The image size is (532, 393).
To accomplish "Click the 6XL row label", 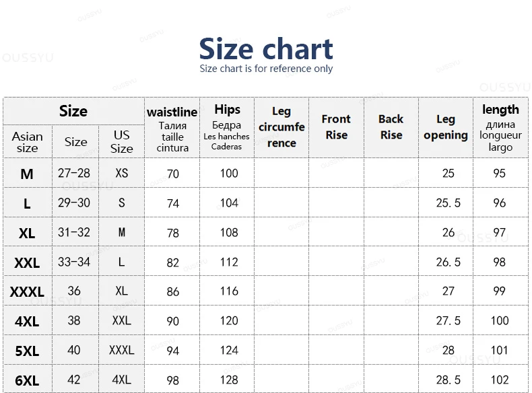I will (27, 380).
